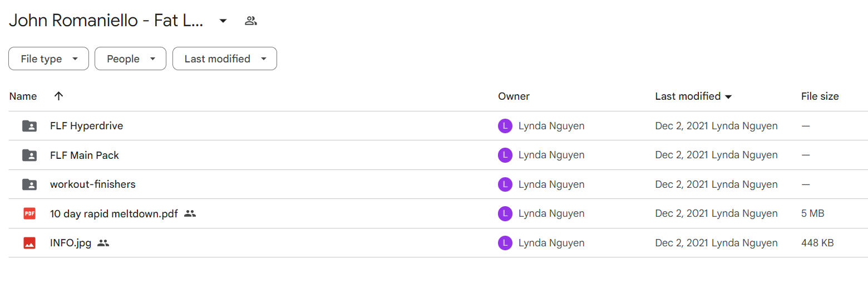Image resolution: width=868 pixels, height=287 pixels.
Task: Sort by clicking the Name column header
Action: [x=23, y=96]
